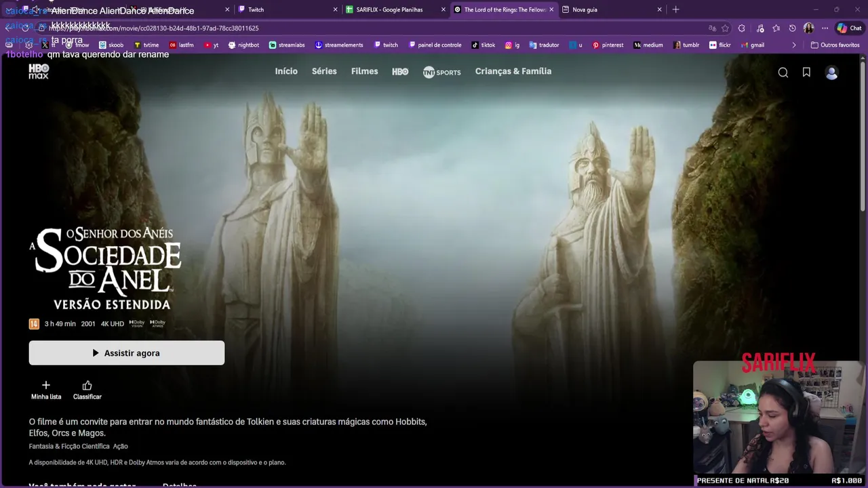This screenshot has width=868, height=488.
Task: Open saved list bookmark icon in HBO Max header
Action: pyautogui.click(x=806, y=73)
